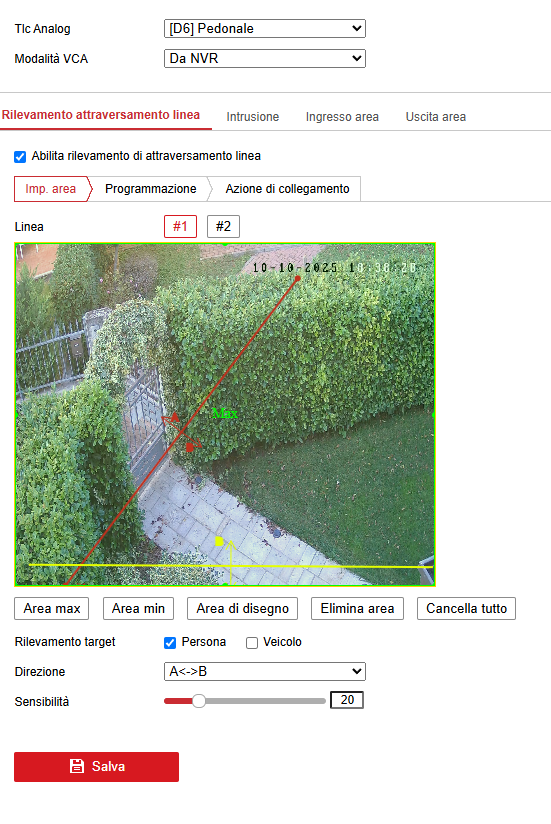Expand the Modalità VCA dropdown

pos(265,58)
